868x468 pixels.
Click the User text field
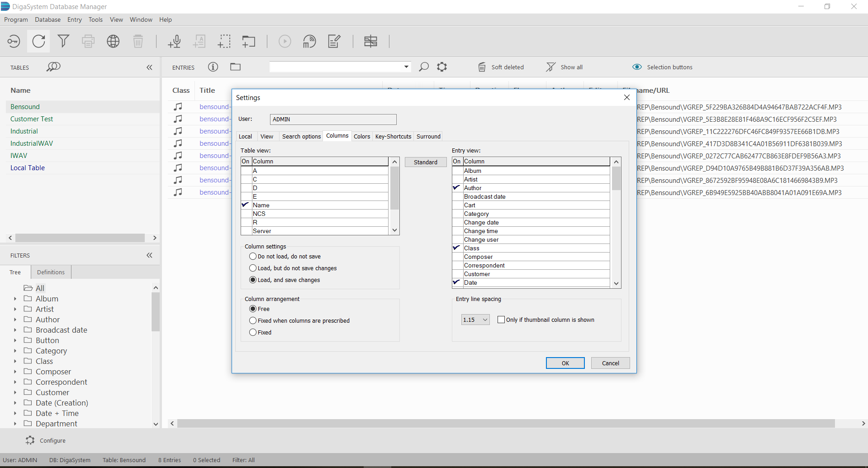(333, 119)
